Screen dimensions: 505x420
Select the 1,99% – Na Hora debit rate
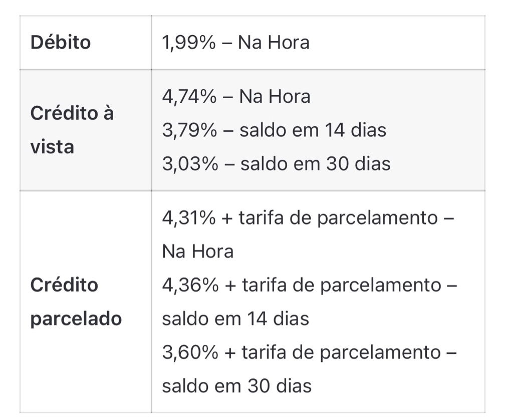(236, 42)
